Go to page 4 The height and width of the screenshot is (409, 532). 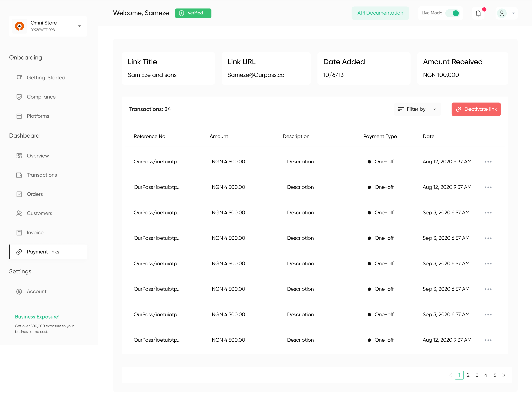pyautogui.click(x=486, y=375)
